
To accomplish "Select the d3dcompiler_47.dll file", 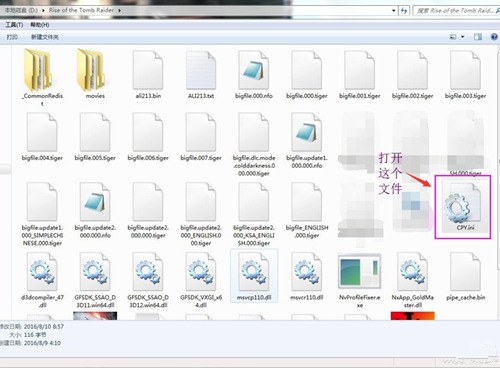I will pos(42,281).
